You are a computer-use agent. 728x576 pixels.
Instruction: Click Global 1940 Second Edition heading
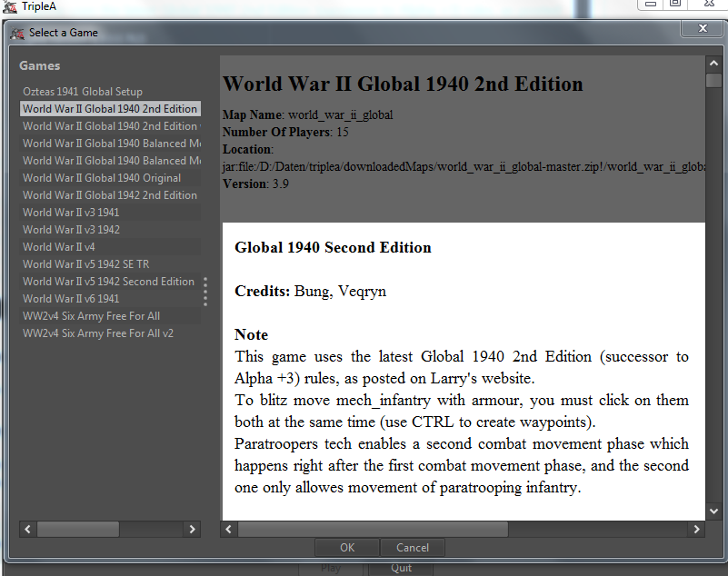(x=333, y=247)
